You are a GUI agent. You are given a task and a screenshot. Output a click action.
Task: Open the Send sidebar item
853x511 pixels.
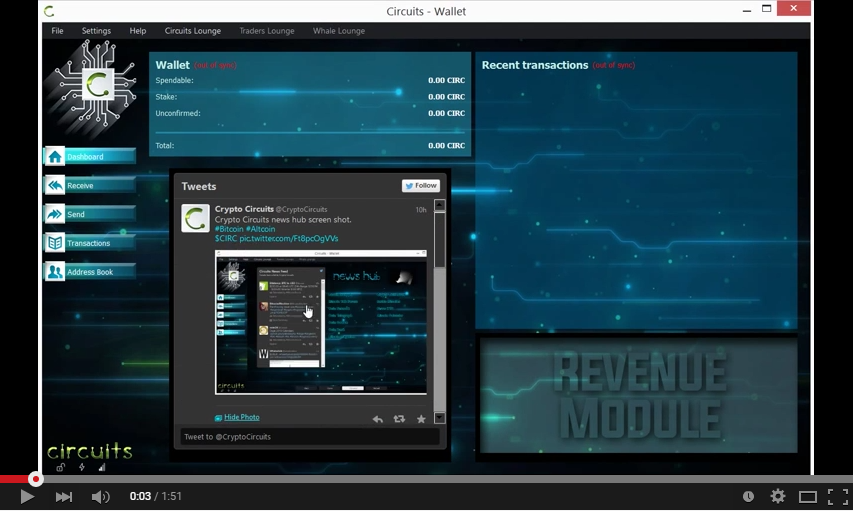(x=89, y=214)
